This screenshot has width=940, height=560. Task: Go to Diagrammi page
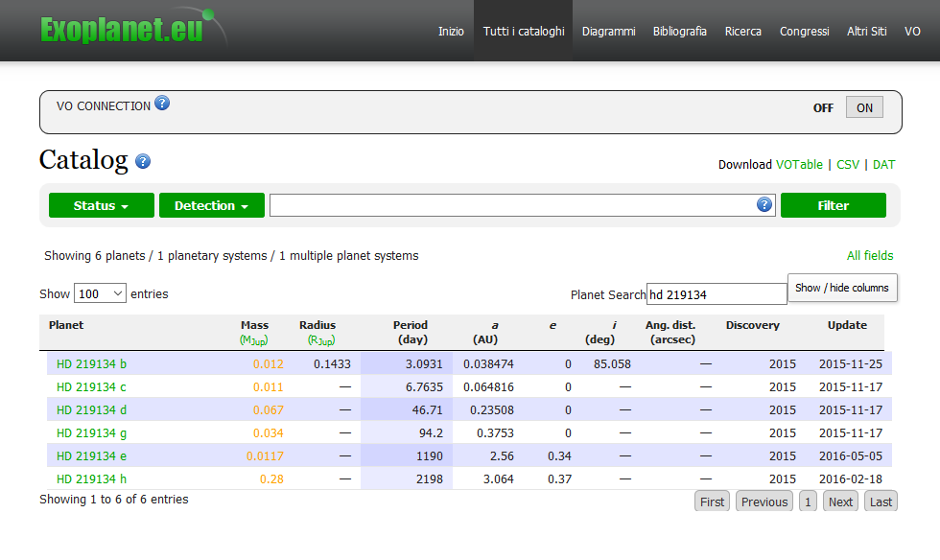click(608, 32)
